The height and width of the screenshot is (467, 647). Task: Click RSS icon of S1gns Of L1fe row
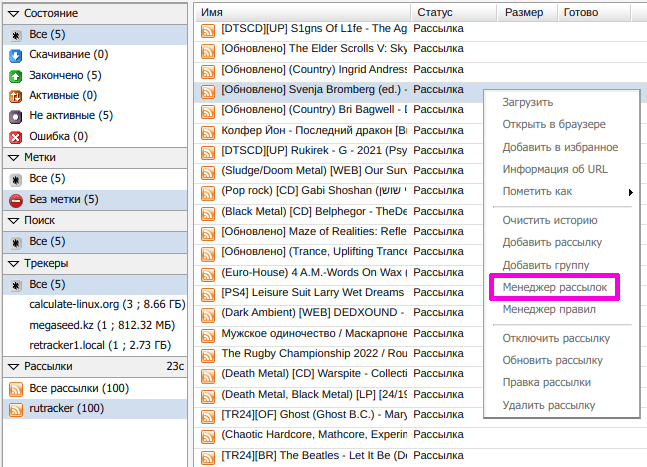[x=208, y=31]
